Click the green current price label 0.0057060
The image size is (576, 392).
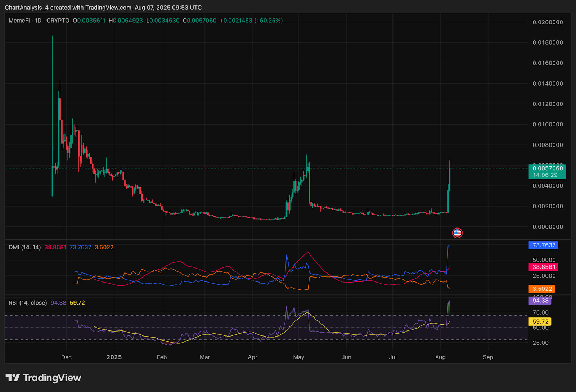pos(547,168)
